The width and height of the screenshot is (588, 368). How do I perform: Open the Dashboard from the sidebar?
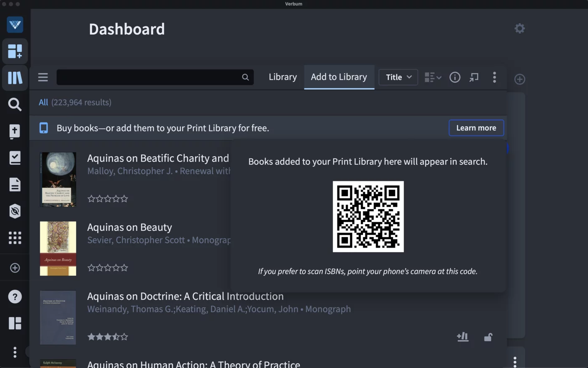[x=15, y=51]
